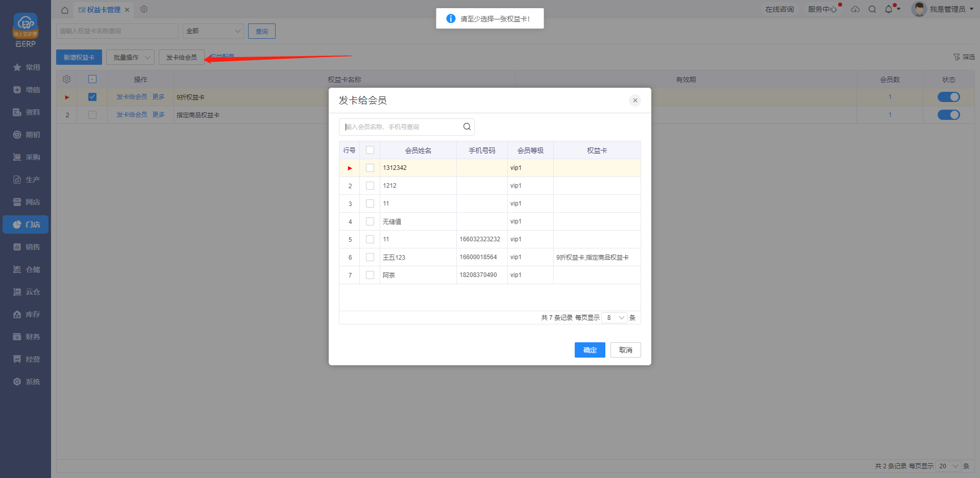Open the 采购 sidebar menu
The width and height of the screenshot is (980, 478).
coord(26,157)
